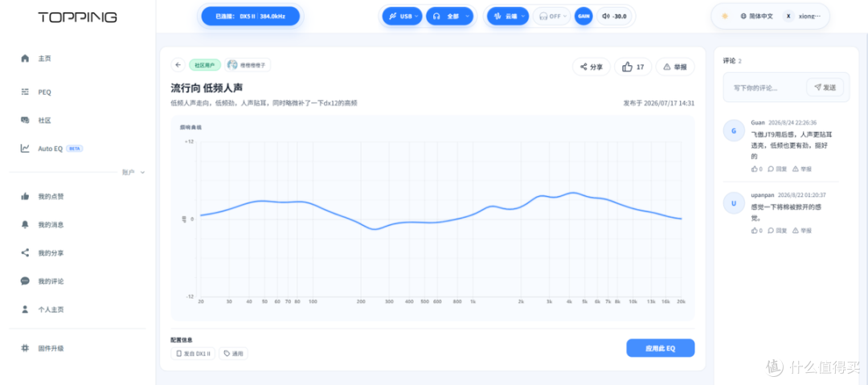Viewport: 868px width, 385px height.
Task: Open 我的点赞 in sidebar
Action: 51,197
